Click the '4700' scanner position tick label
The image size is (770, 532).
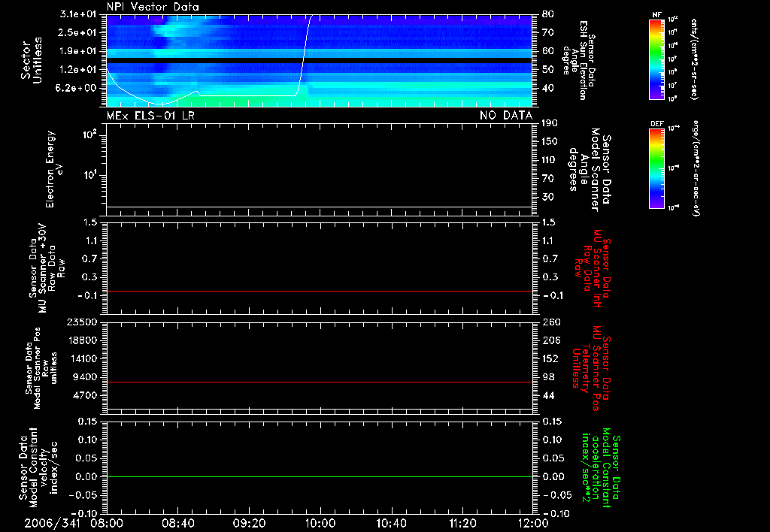pos(85,395)
